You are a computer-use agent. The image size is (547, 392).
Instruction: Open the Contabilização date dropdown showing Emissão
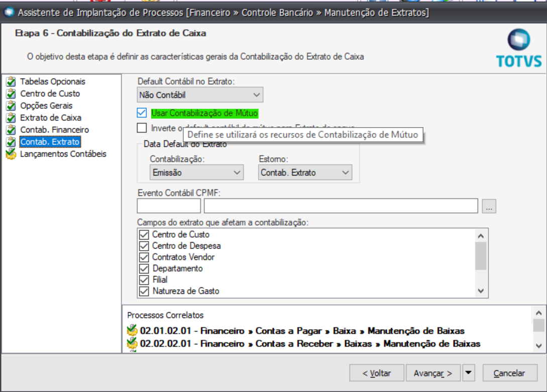196,172
